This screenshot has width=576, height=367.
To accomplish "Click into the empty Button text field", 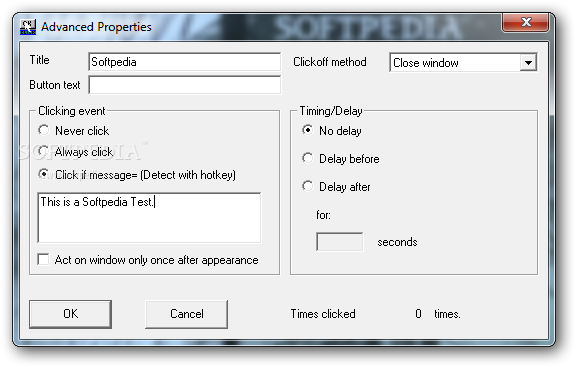I will [184, 85].
